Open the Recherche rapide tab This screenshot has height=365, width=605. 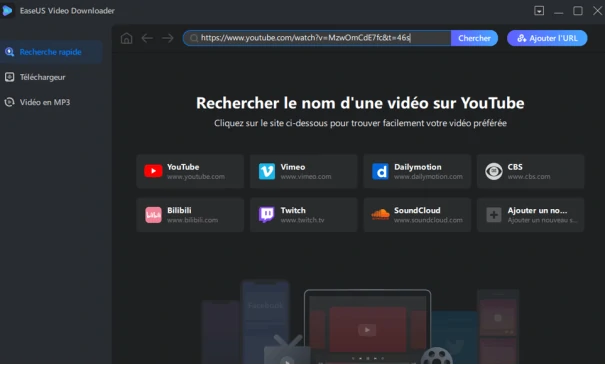[51, 52]
